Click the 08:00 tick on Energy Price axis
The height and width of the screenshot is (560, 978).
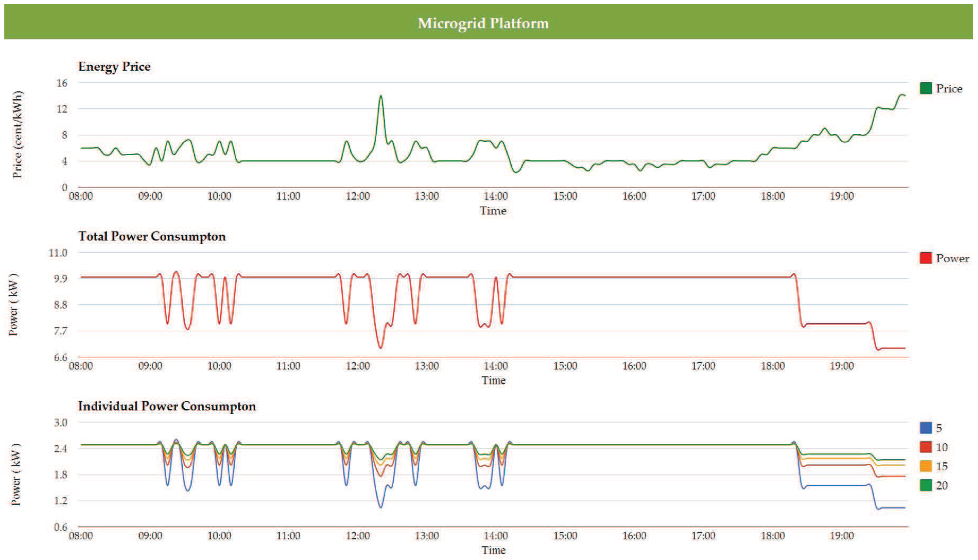tap(81, 196)
